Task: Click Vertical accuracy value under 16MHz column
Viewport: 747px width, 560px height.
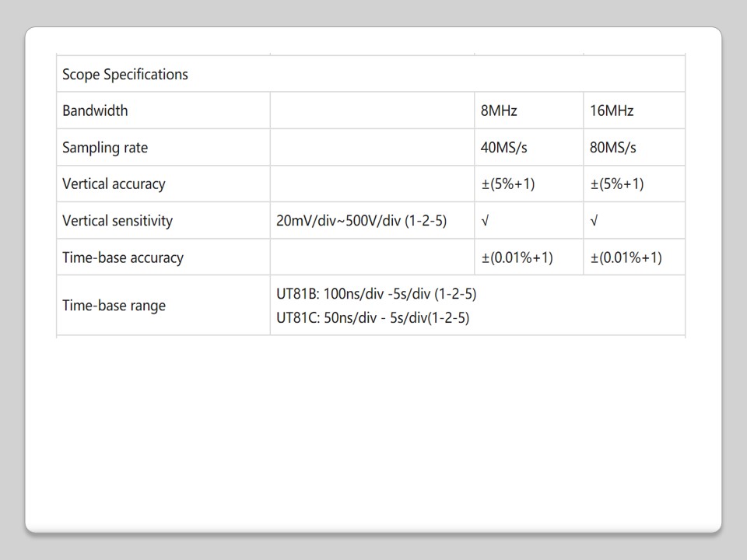Action: 617,184
